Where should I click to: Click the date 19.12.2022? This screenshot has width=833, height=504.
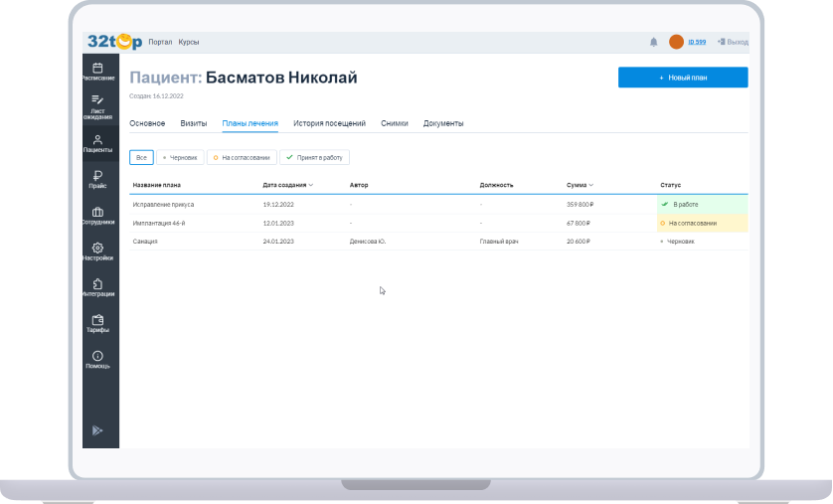coord(278,205)
